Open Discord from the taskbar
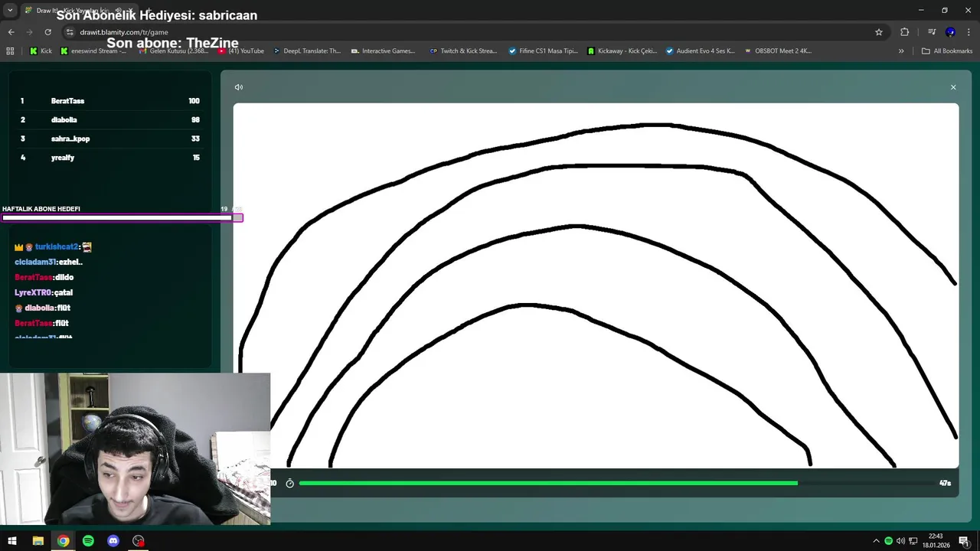The image size is (980, 551). 113,541
